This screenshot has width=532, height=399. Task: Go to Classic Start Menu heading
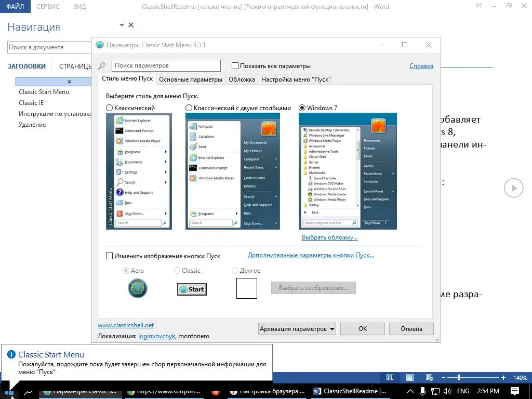tap(44, 92)
